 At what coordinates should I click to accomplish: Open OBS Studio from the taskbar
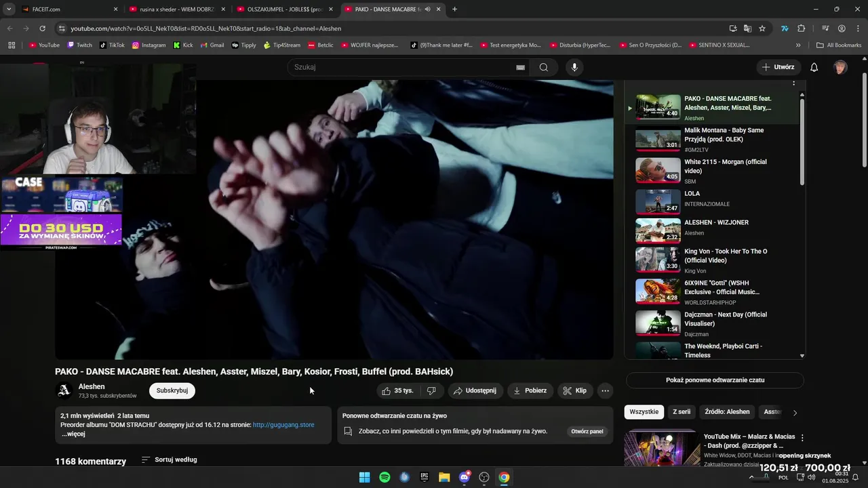[484, 477]
